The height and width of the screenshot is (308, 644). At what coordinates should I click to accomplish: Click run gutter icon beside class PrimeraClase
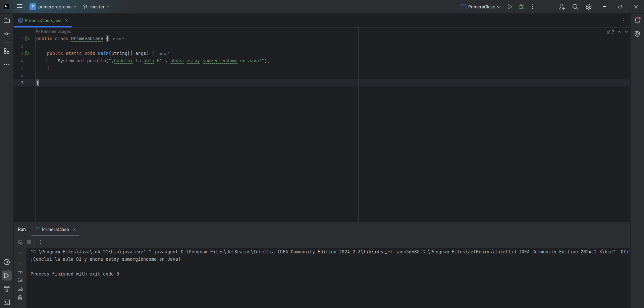28,39
